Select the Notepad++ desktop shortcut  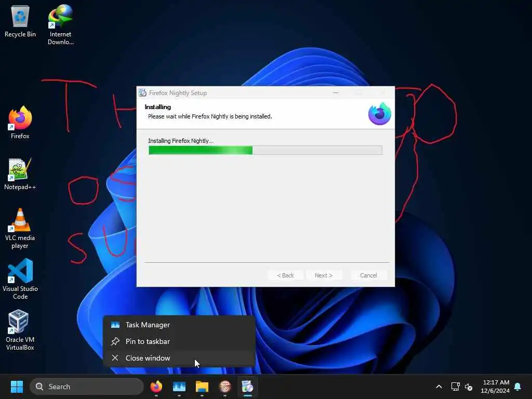coord(20,174)
